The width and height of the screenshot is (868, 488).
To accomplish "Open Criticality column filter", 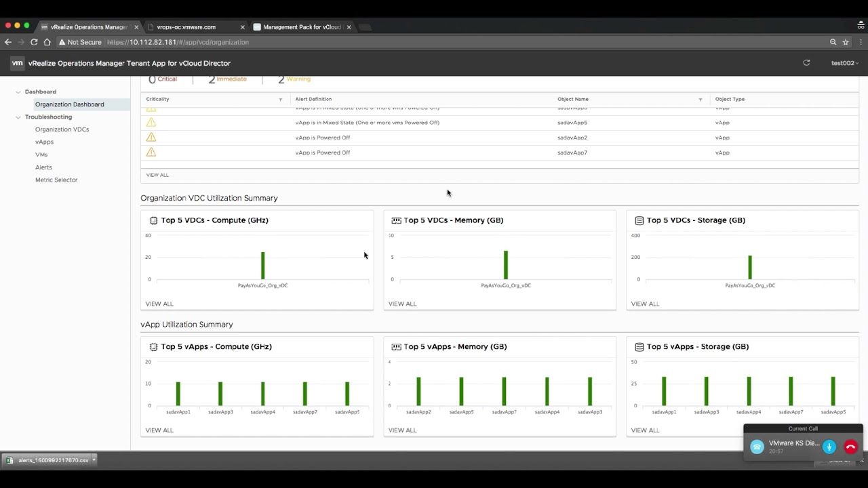I will 281,100.
